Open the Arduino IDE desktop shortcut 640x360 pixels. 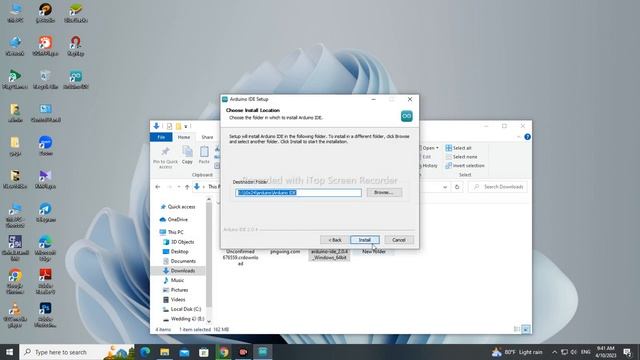tap(76, 79)
